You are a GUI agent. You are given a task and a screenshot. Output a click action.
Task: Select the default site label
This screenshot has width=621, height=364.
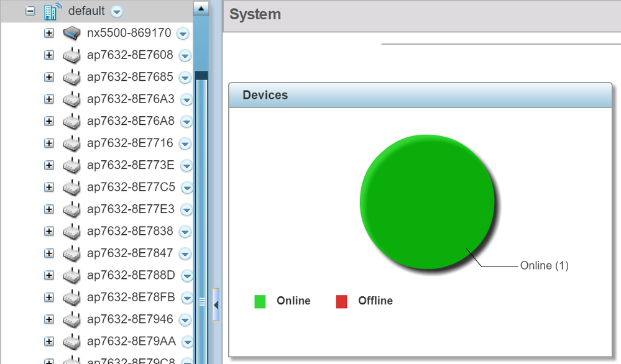coord(86,11)
